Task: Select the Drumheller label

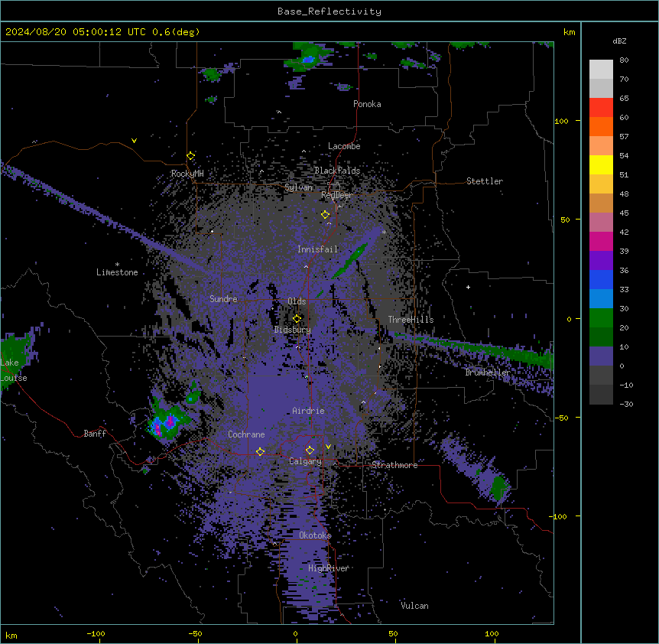Action: (488, 372)
